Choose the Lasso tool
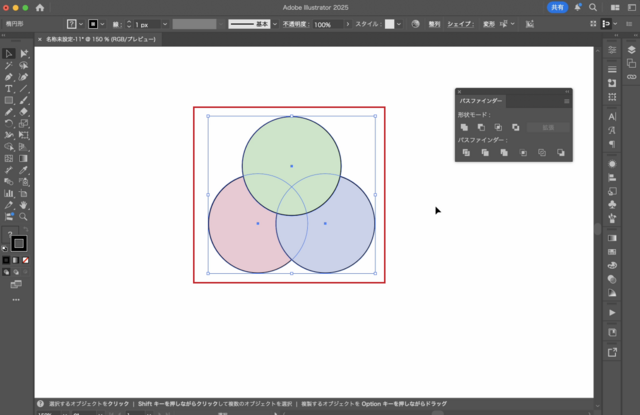The image size is (640, 415). [24, 65]
